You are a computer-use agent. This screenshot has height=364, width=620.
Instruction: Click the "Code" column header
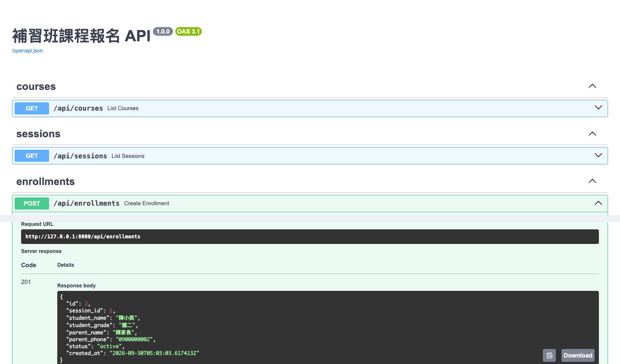28,265
